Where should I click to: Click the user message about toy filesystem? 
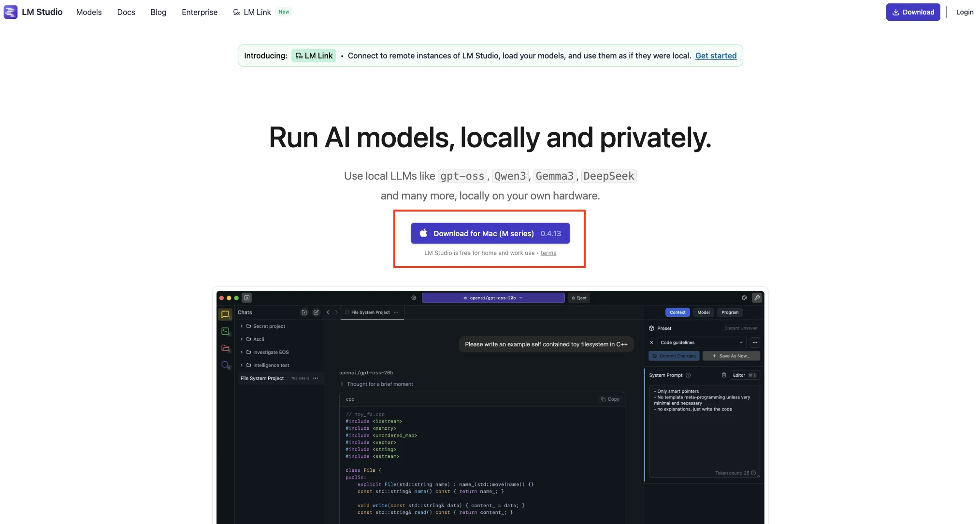point(546,344)
